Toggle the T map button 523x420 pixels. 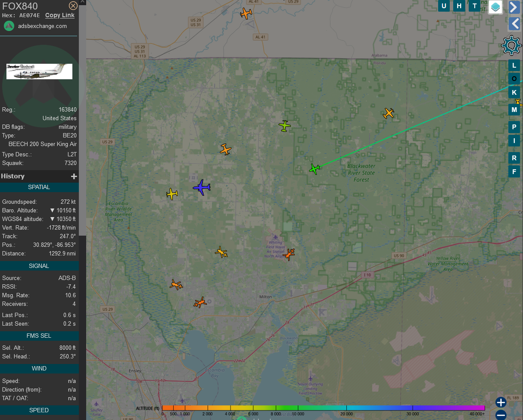coord(475,6)
